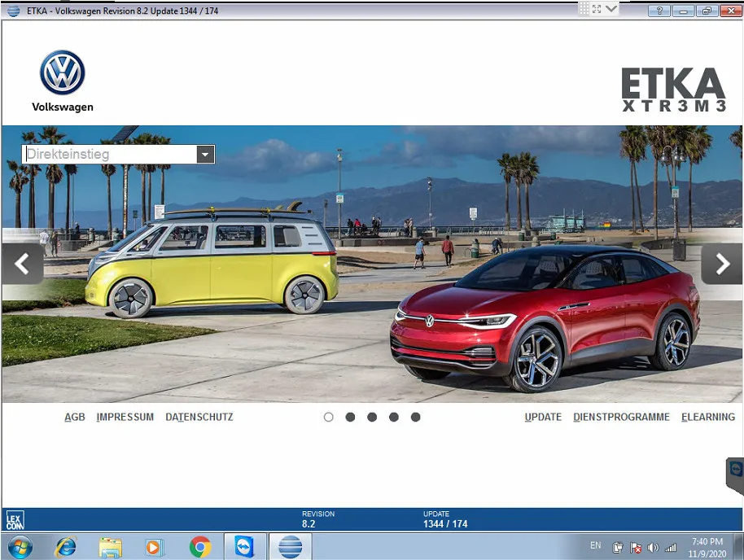
Task: Show previous slide with left arrow
Action: click(x=22, y=264)
